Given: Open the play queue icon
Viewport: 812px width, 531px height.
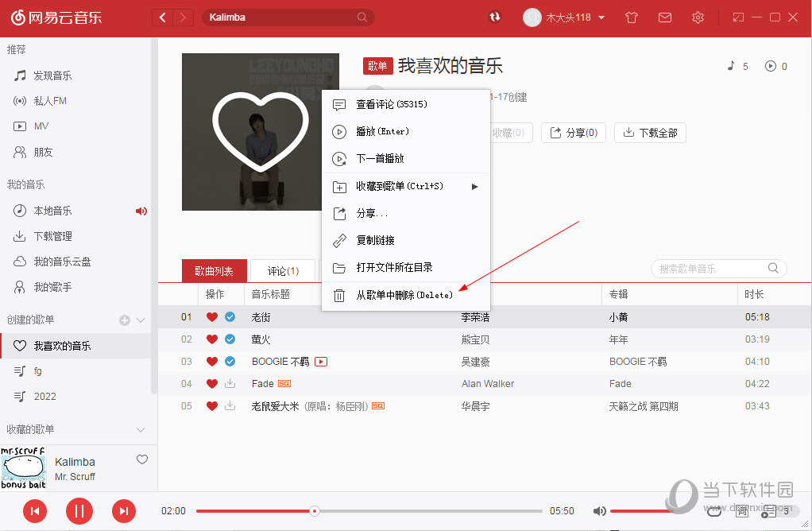Looking at the screenshot, I should (x=768, y=512).
